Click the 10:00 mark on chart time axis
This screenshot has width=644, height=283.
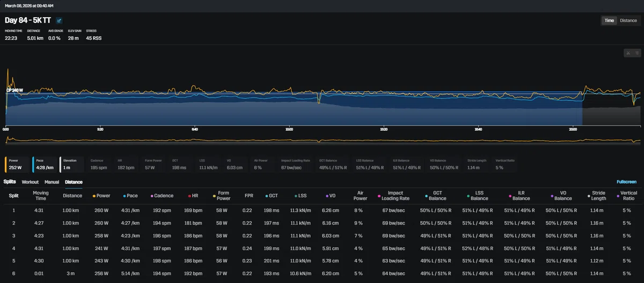[x=289, y=129]
